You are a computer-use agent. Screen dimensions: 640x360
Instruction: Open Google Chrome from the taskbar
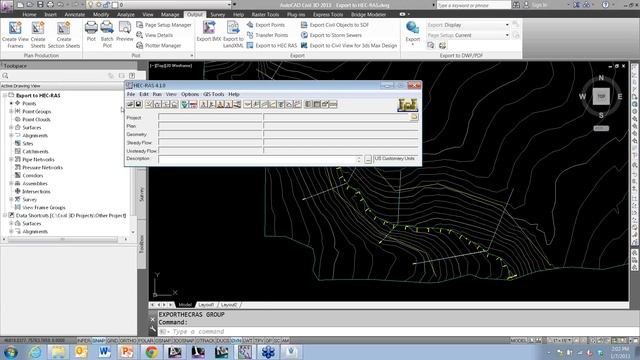[x=151, y=352]
